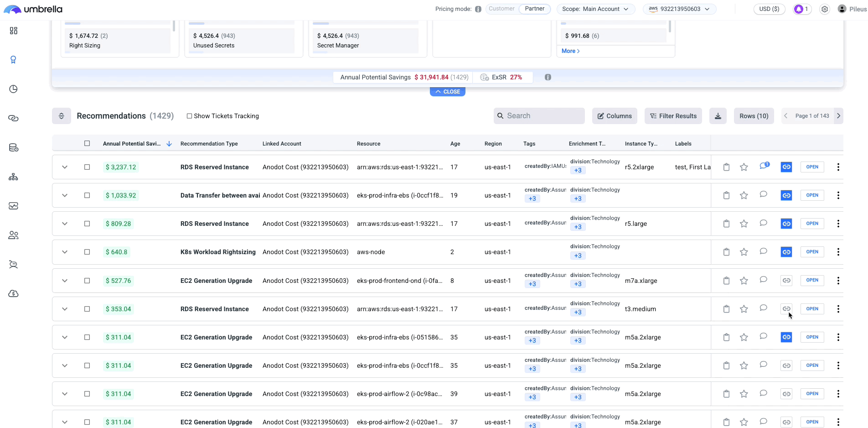Select the $3,237.12 row checkbox
This screenshot has height=428, width=868.
(87, 167)
